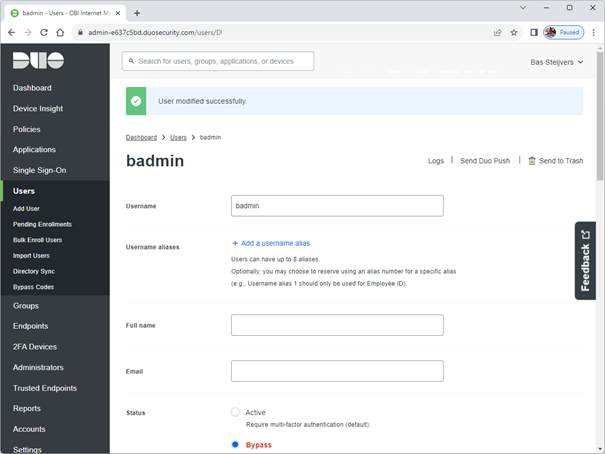Viewport: 605px width, 454px height.
Task: Open Bypass Codes submenu item
Action: [33, 287]
